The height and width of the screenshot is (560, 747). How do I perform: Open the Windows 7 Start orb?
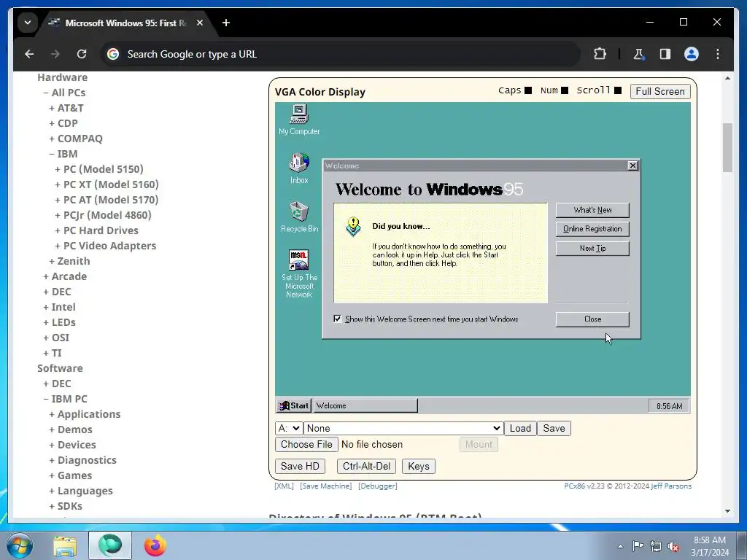(x=20, y=545)
